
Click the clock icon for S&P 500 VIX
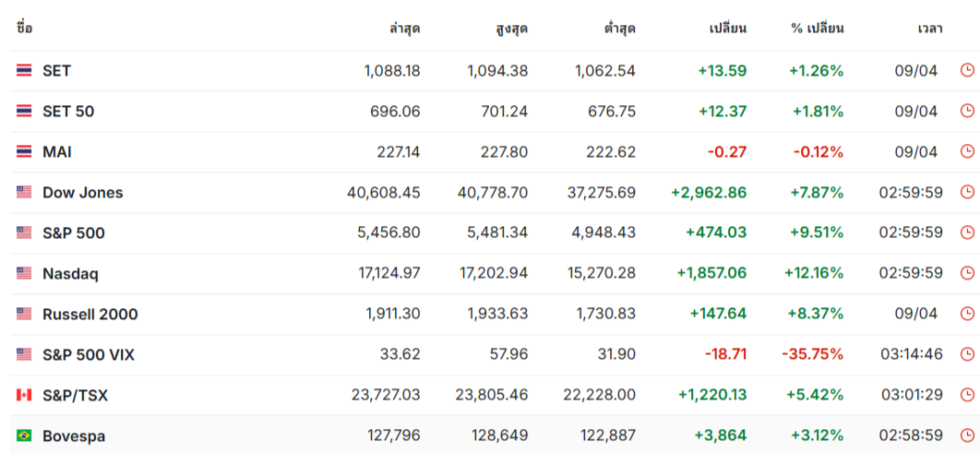[967, 354]
